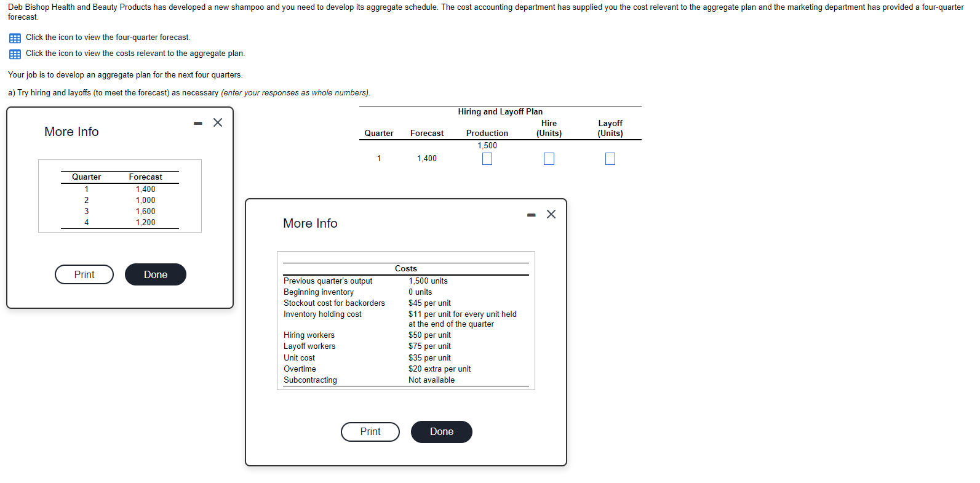Click the 'Hiring workers' cost label

(309, 335)
